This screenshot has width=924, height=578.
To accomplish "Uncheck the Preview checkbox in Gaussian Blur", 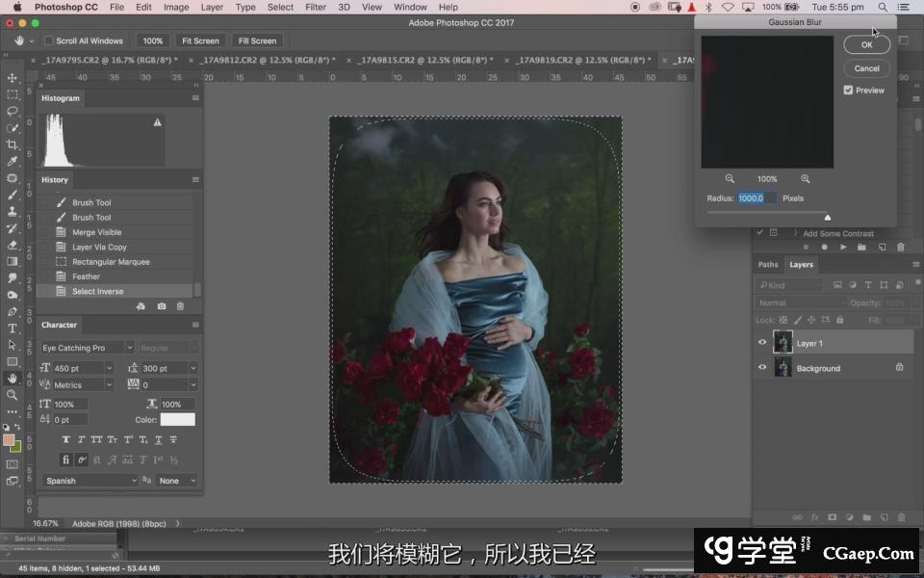I will coord(848,91).
